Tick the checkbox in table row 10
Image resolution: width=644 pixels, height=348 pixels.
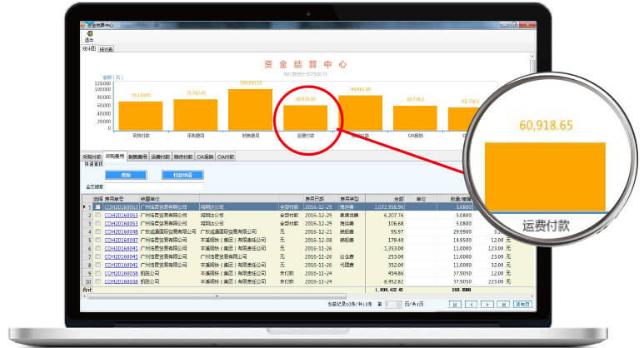(x=97, y=281)
